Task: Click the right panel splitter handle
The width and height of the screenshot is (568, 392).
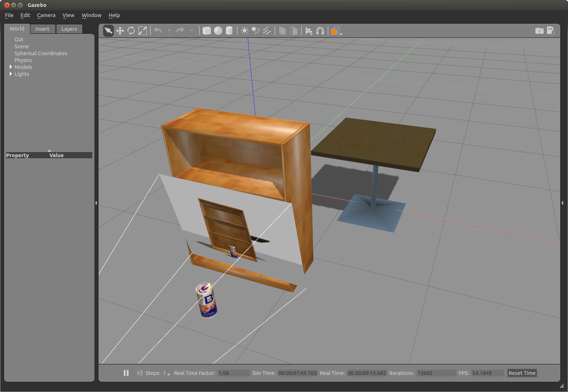Action: pyautogui.click(x=562, y=203)
